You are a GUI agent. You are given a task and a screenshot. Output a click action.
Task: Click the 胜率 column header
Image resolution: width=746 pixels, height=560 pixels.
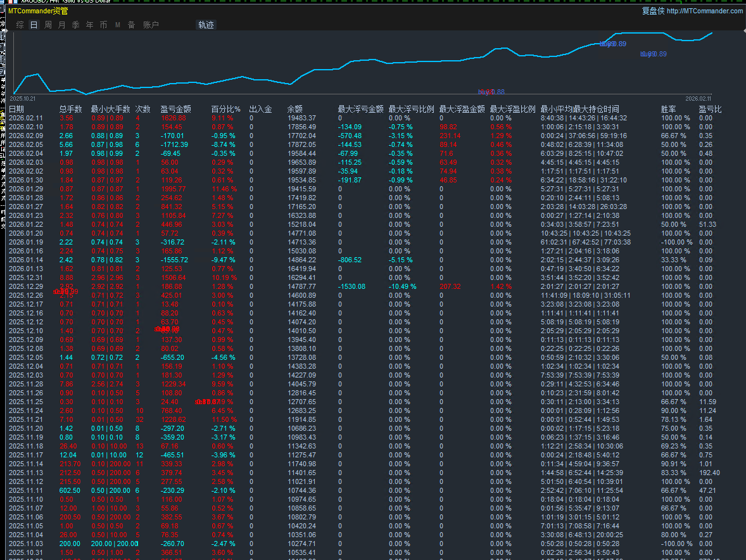(x=668, y=109)
